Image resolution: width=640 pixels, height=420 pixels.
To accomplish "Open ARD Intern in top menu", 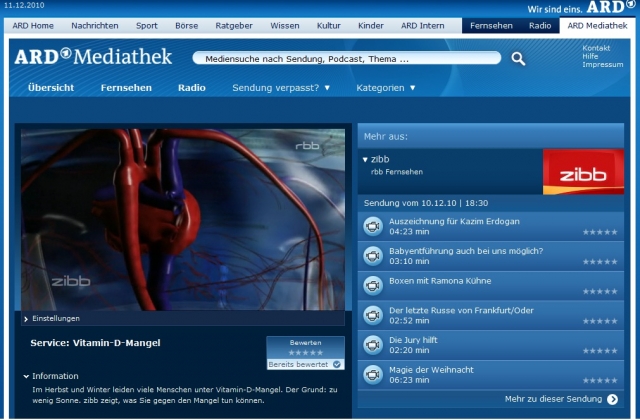I will 422,26.
